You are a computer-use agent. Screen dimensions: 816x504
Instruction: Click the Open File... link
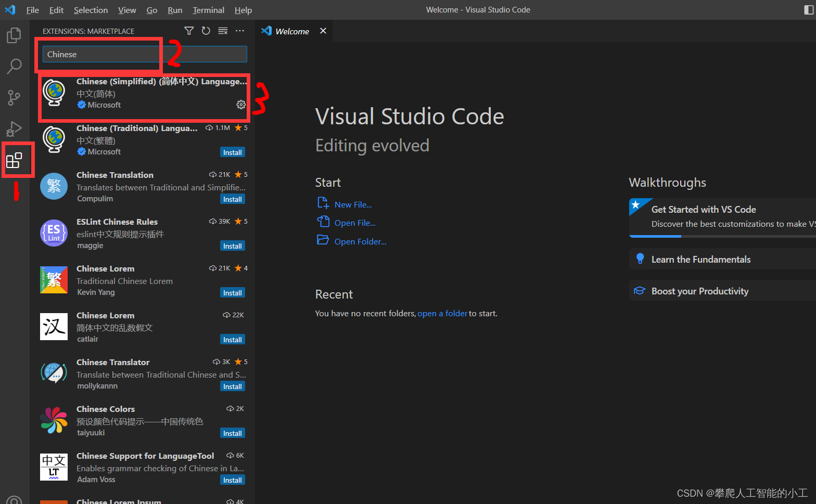click(355, 223)
